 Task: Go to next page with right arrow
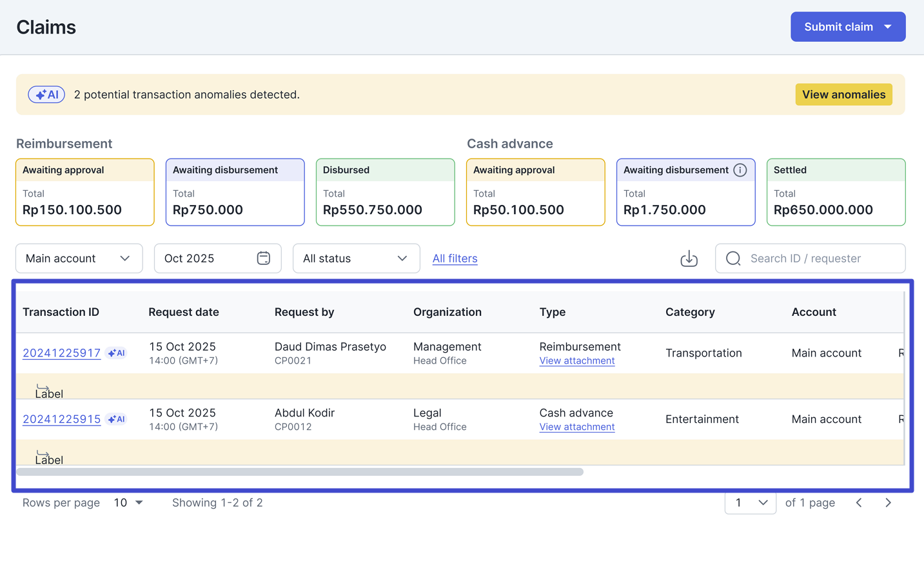888,503
